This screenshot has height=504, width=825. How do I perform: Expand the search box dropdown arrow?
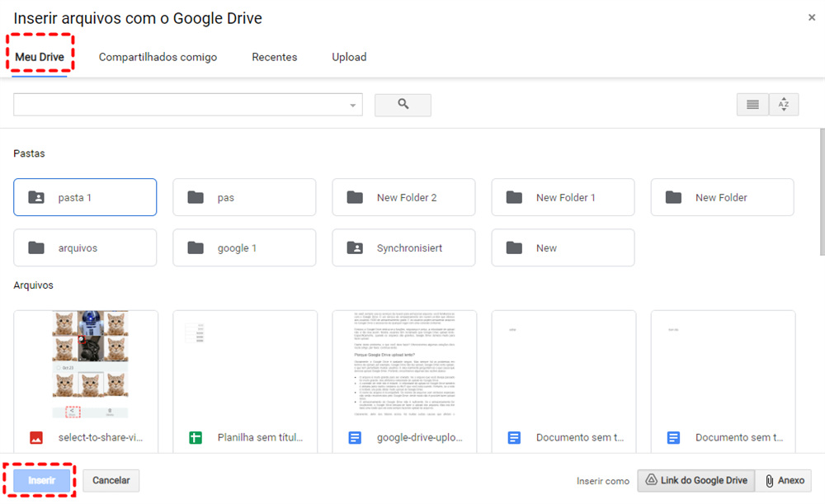[x=354, y=106]
